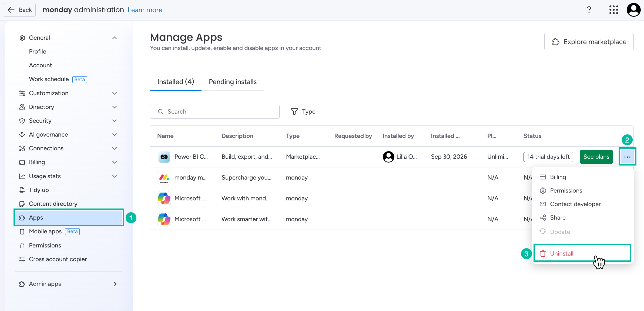Screen dimensions: 644x311
Task: Click the General gear icon in sidebar
Action: (x=22, y=38)
